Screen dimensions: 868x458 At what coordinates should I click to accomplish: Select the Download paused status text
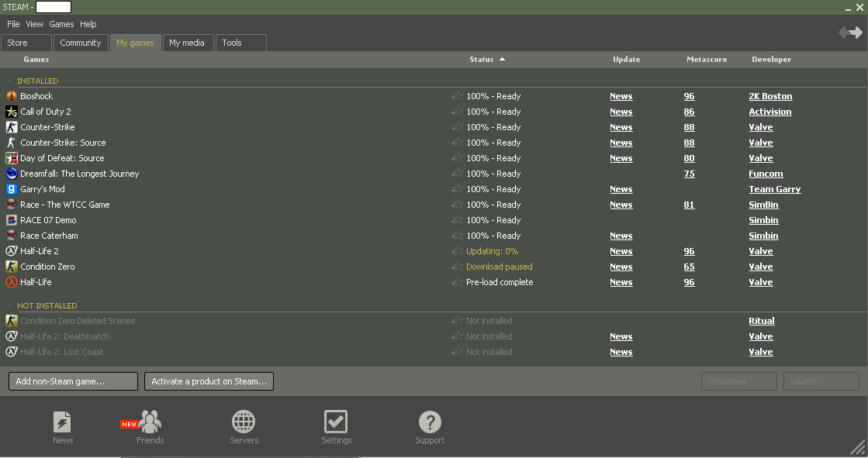pyautogui.click(x=500, y=267)
